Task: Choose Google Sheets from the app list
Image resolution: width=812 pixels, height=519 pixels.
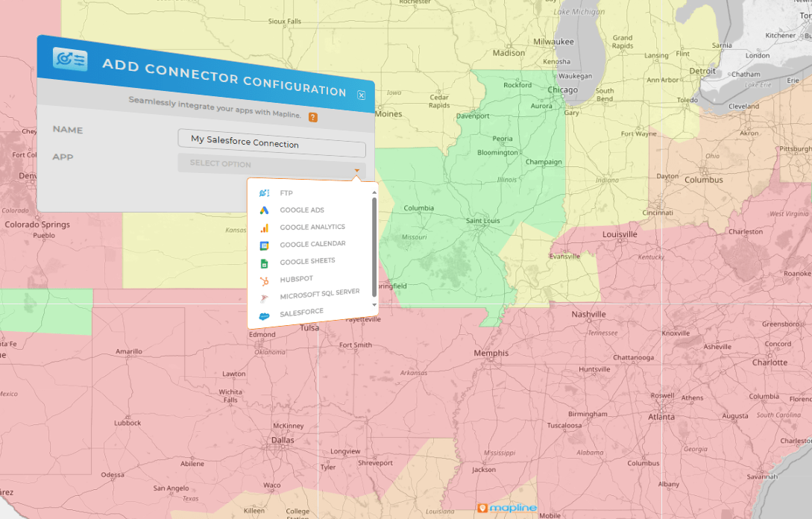Action: click(x=307, y=262)
